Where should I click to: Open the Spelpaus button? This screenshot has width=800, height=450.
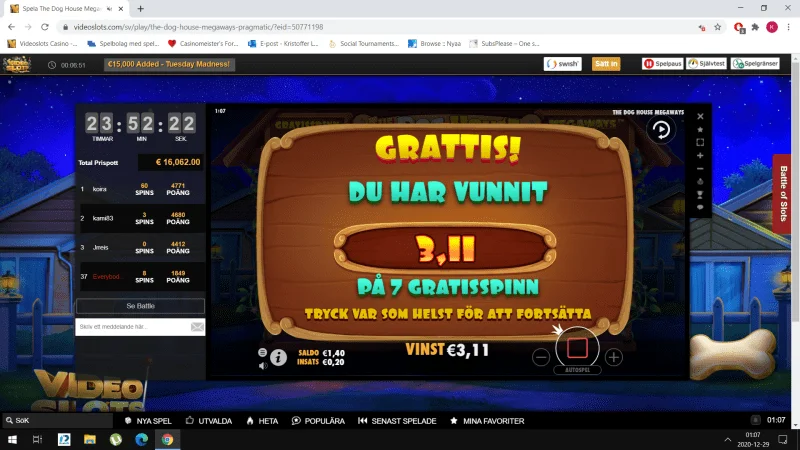(662, 64)
